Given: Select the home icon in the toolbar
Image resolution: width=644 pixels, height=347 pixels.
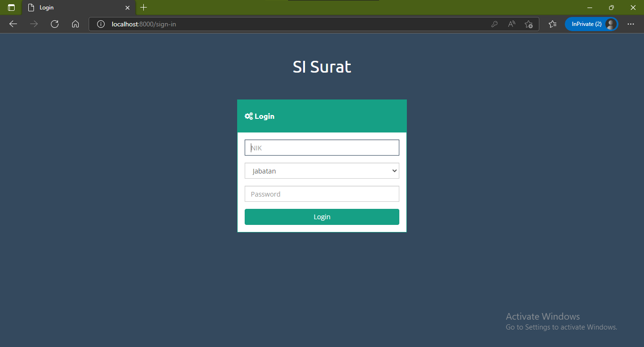Looking at the screenshot, I should pos(75,24).
